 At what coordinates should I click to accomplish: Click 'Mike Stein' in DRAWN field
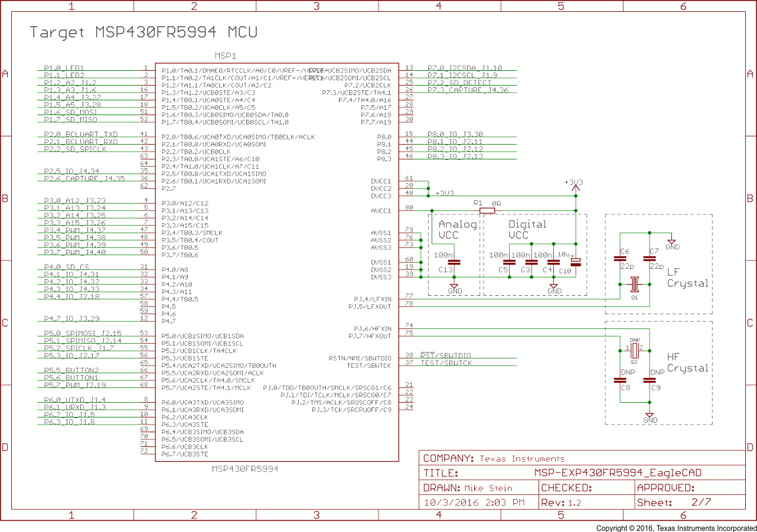488,488
